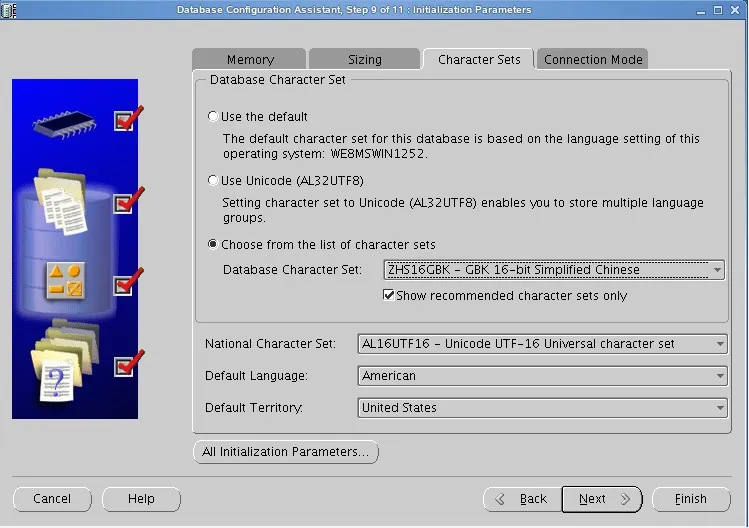This screenshot has height=528, width=749.
Task: Uncheck Show recommended character sets only
Action: click(x=388, y=295)
